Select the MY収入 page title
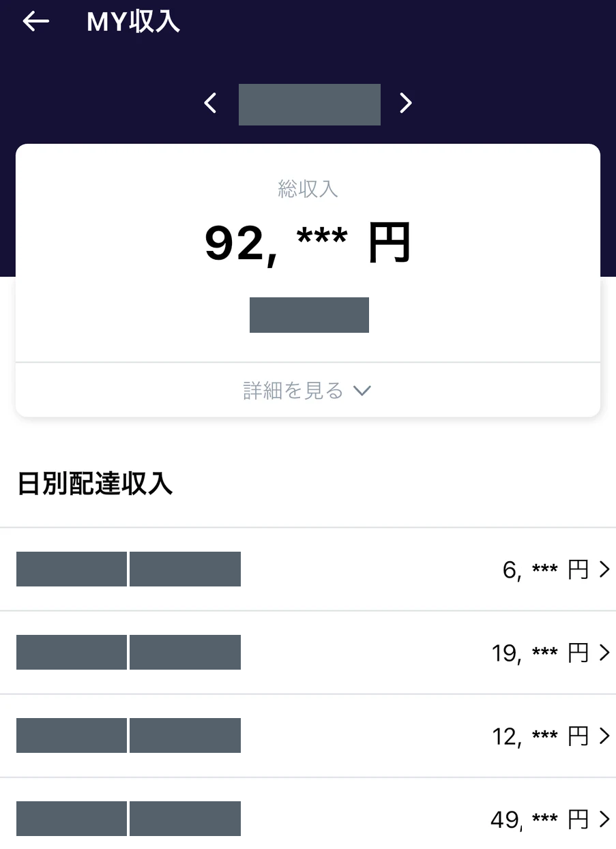Screen dimensions: 616x849 (x=134, y=22)
